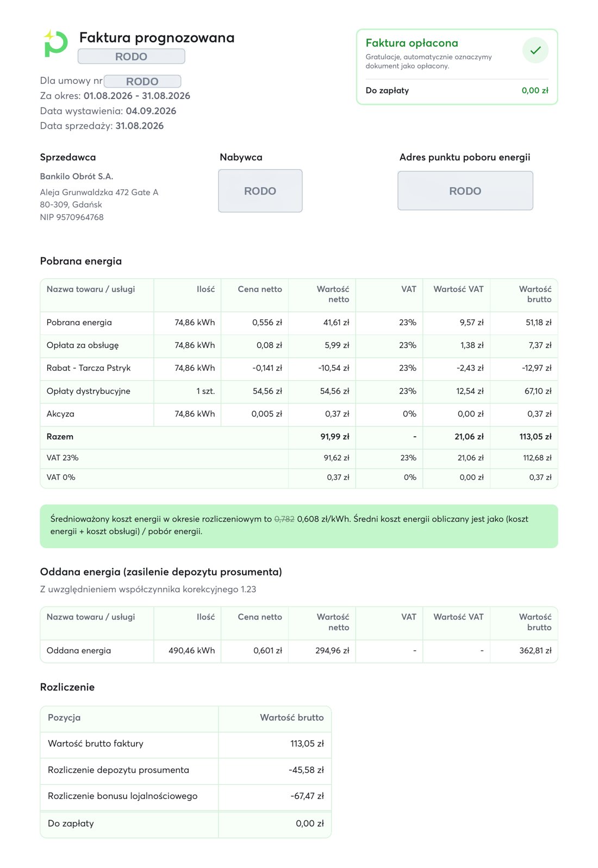Click the green checkmark icon in the paid box

pyautogui.click(x=535, y=50)
